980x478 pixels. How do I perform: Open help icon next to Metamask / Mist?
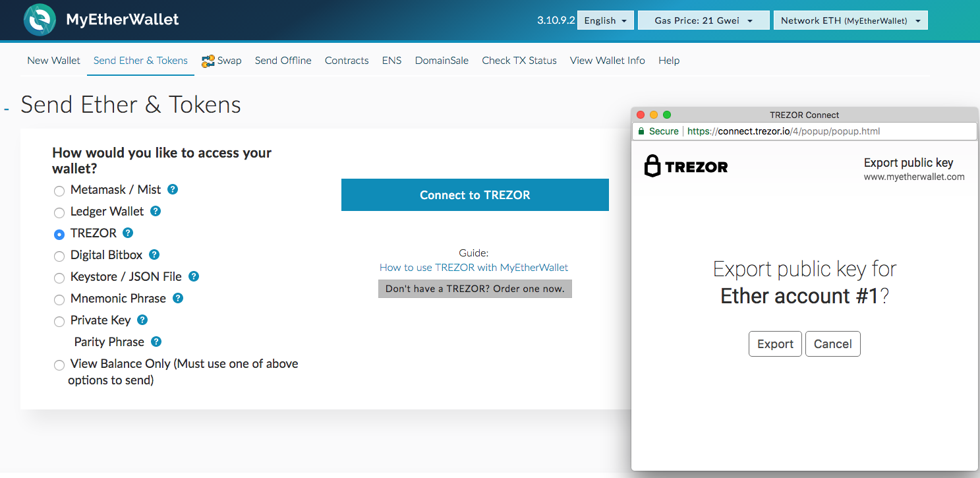coord(173,189)
